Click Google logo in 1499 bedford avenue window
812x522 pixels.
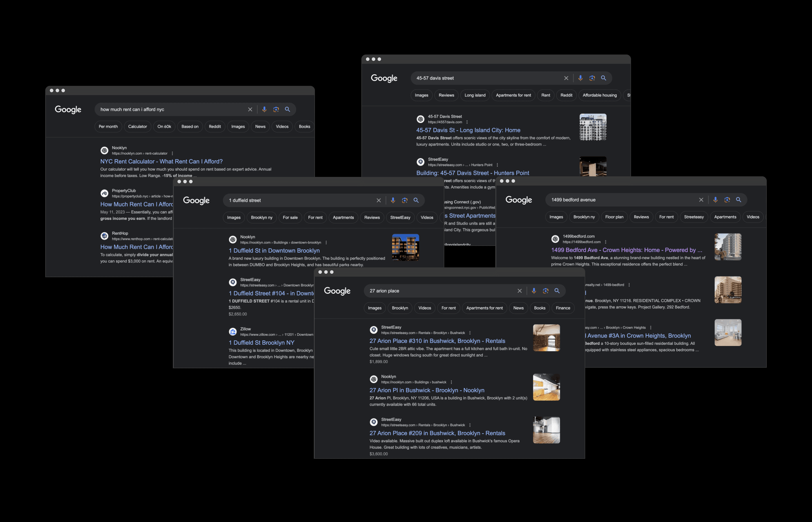click(519, 200)
